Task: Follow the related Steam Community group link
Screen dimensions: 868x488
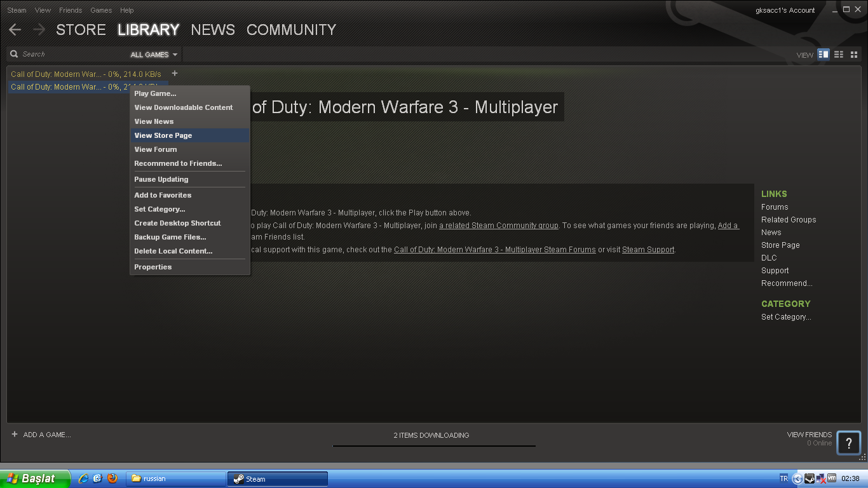Action: [x=499, y=226]
